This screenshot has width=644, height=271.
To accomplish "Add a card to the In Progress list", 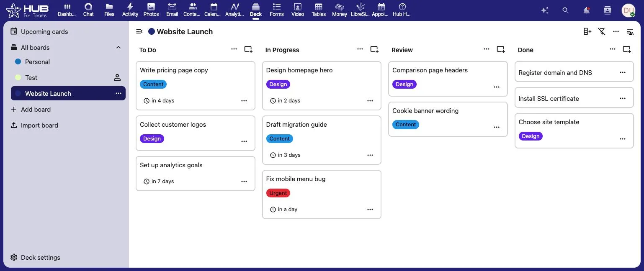I will click(x=374, y=49).
